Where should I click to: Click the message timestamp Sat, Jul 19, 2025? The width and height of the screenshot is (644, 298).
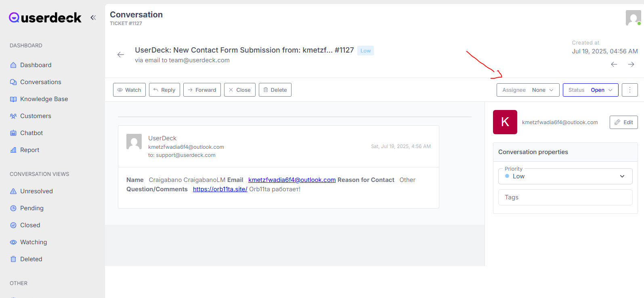pyautogui.click(x=401, y=146)
